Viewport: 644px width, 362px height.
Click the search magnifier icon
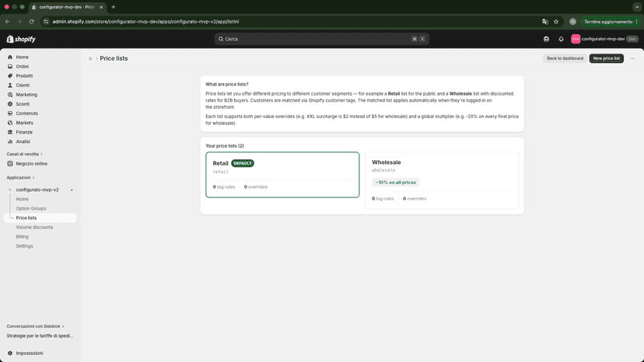click(221, 39)
